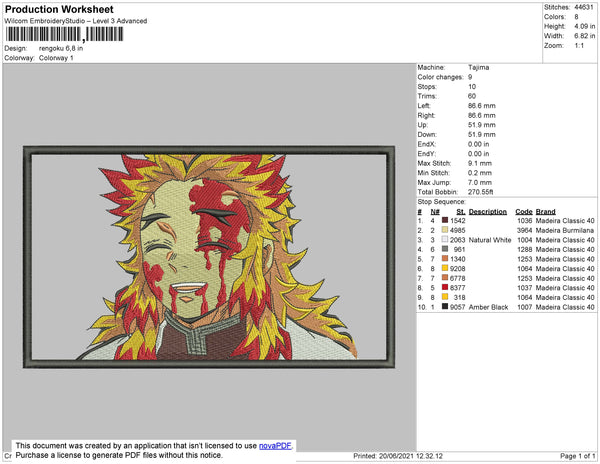Click the Width value 6.82 in
Image resolution: width=600 pixels, height=464 pixels.
(585, 36)
